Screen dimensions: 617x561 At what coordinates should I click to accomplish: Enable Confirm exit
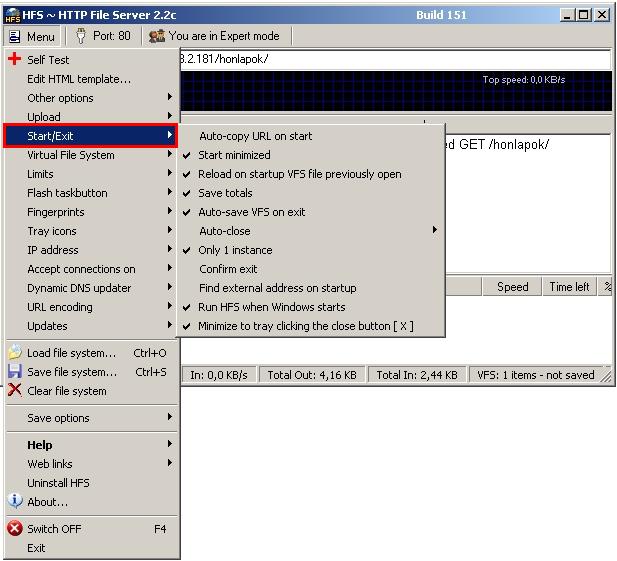(x=311, y=269)
